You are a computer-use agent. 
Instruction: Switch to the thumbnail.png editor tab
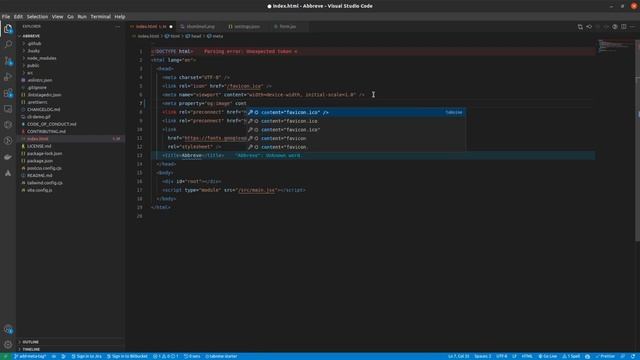[200, 27]
